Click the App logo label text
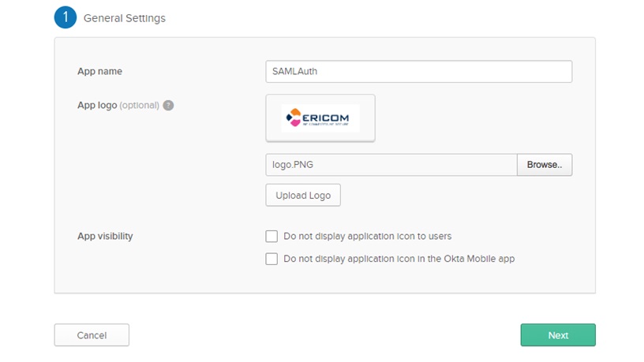The image size is (644, 362). tap(96, 105)
